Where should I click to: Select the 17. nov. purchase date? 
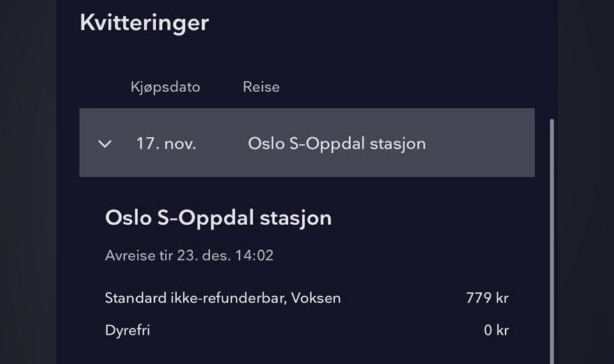[x=166, y=143]
